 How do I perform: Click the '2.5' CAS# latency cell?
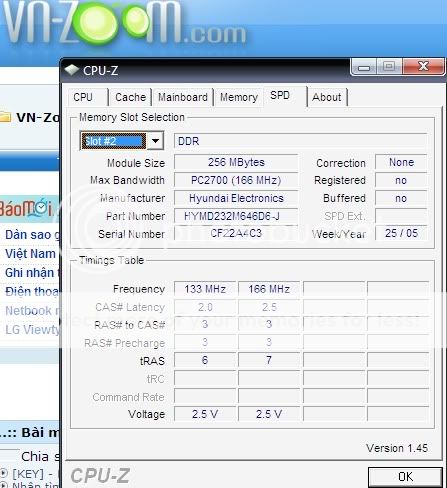(269, 307)
